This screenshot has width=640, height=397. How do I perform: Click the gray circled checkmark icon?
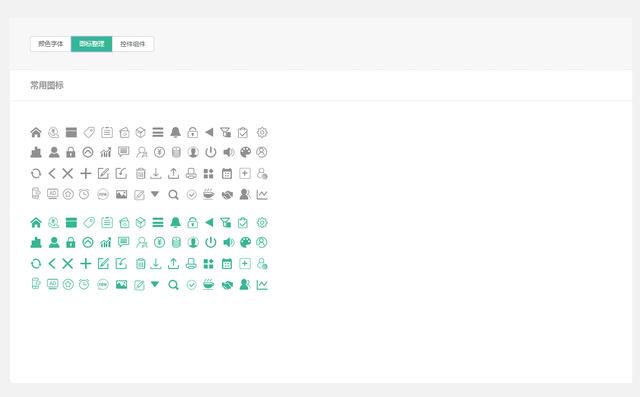click(x=191, y=195)
